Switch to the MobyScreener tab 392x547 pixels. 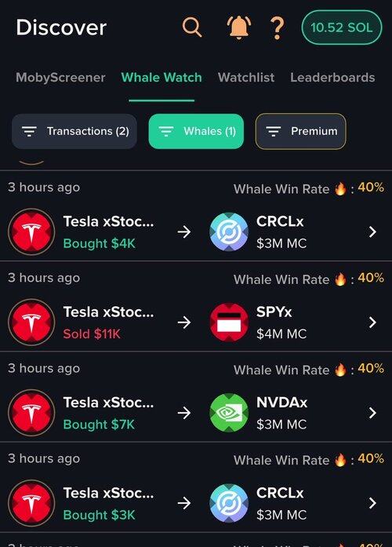pos(60,78)
